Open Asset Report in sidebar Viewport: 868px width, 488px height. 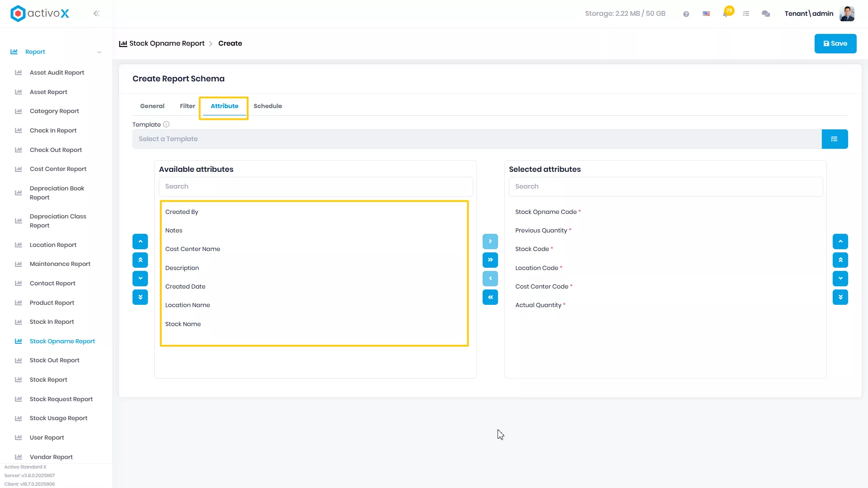pos(48,92)
